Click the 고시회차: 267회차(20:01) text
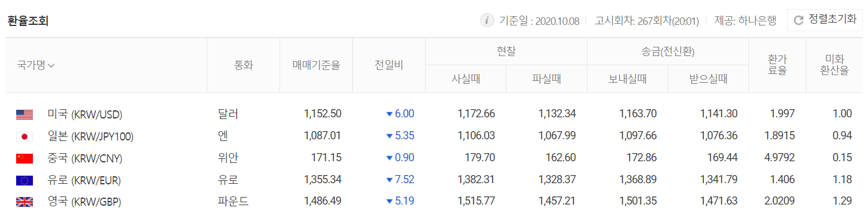Screen dimensions: 868x219 click(647, 21)
